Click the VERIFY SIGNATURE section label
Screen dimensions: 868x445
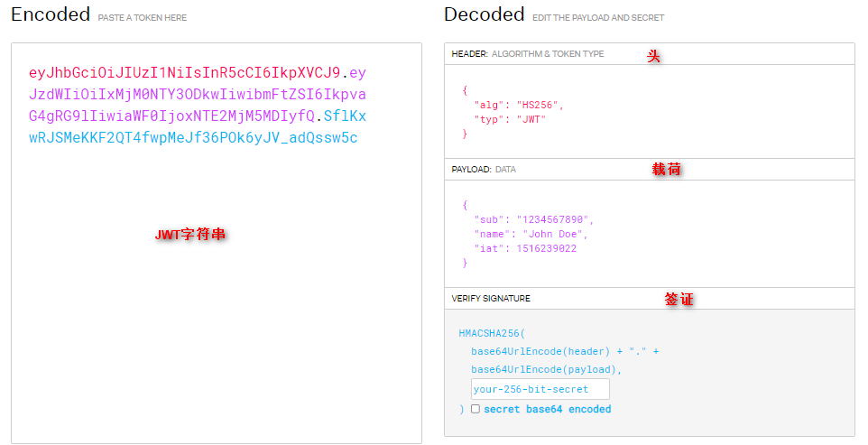coord(491,298)
